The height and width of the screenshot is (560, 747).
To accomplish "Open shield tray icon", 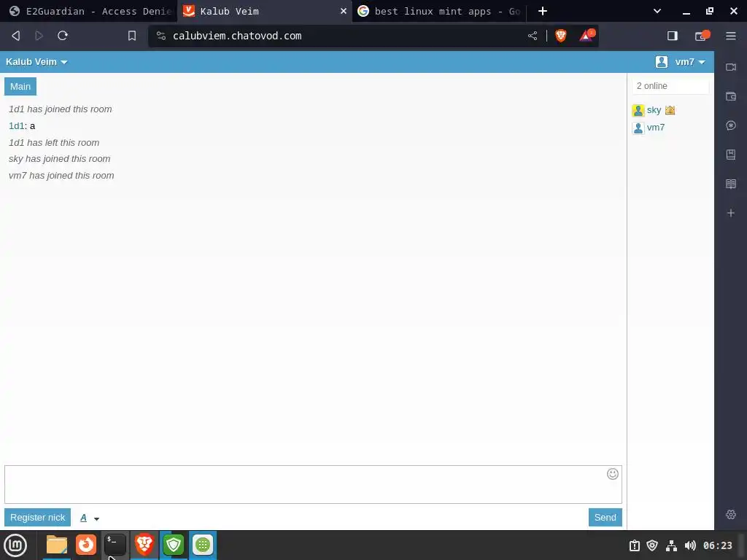I will coord(652,545).
